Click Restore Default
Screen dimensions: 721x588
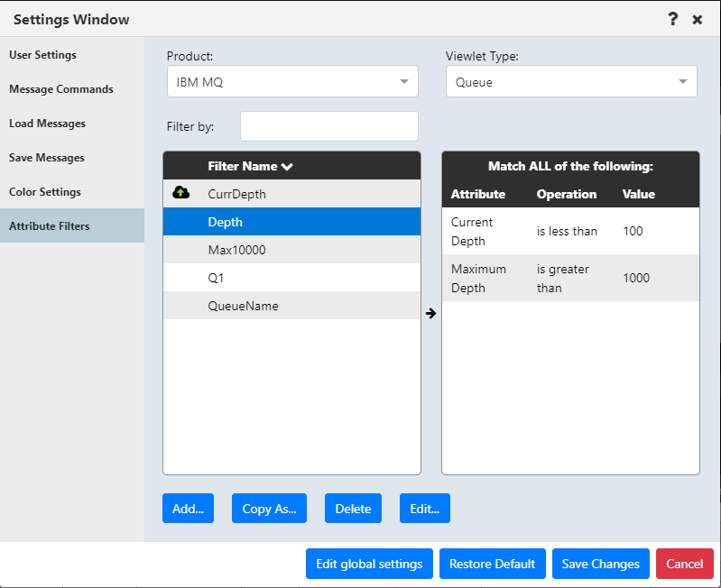493,564
